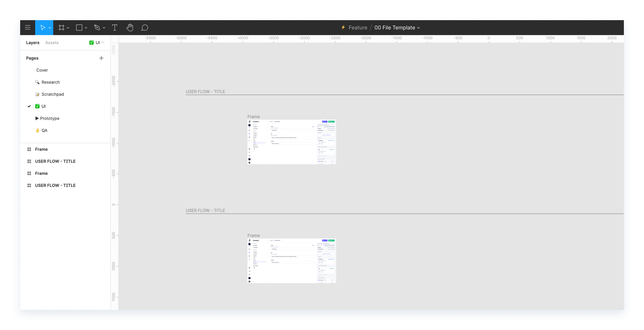Select the Pen tool

point(97,28)
